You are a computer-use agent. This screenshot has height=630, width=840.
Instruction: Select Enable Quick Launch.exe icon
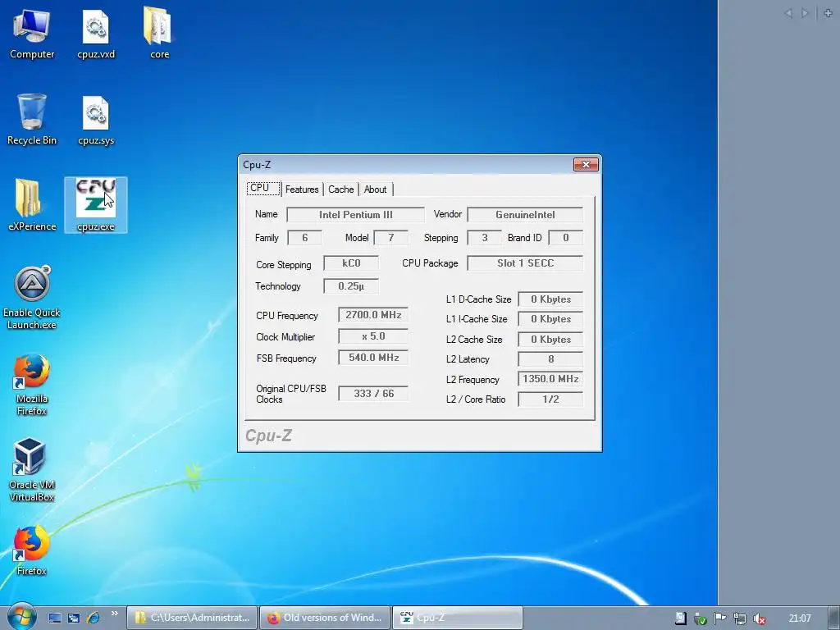[32, 298]
